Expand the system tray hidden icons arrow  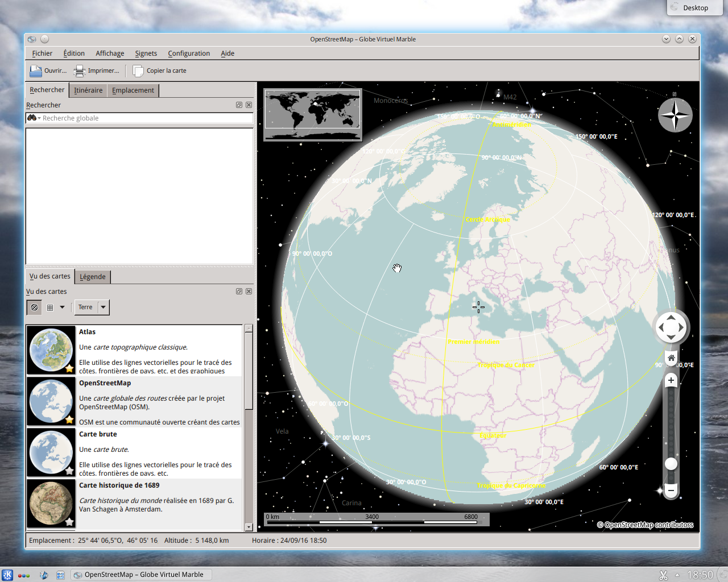point(677,575)
